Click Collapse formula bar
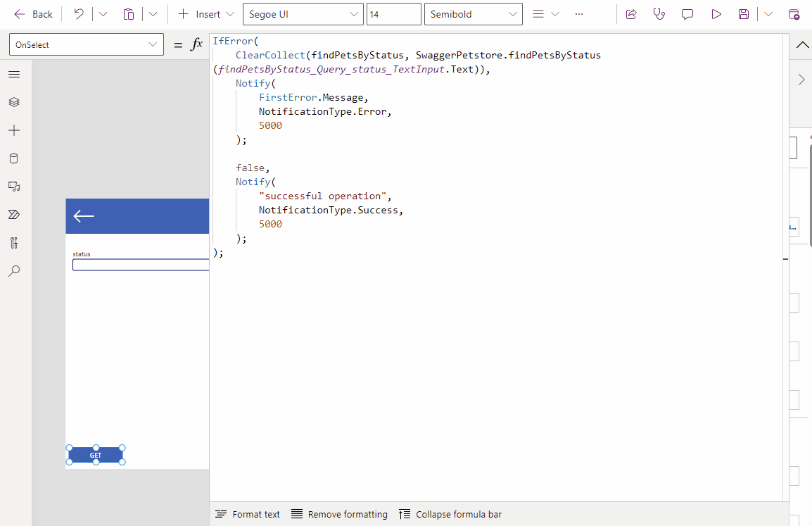The image size is (812, 526). point(450,514)
